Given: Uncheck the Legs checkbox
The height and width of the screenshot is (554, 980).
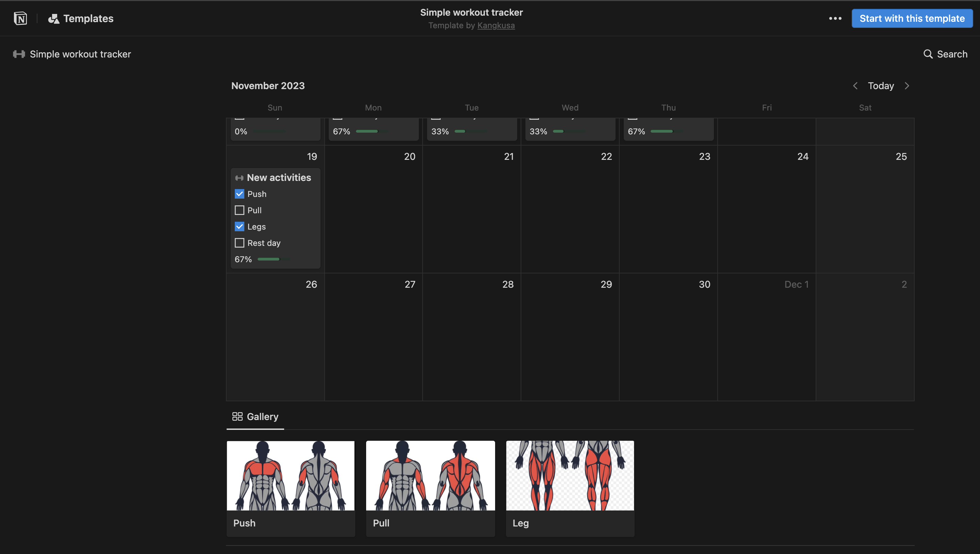Looking at the screenshot, I should [x=240, y=227].
